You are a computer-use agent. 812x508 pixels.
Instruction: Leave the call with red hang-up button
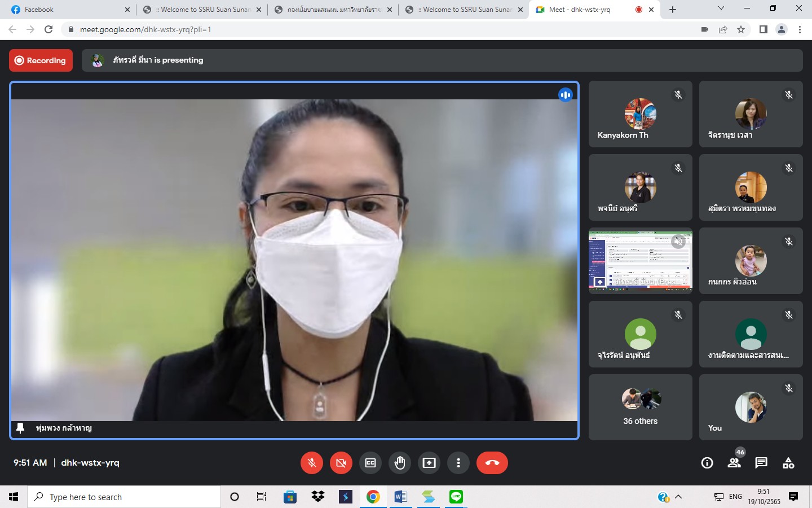tap(492, 463)
